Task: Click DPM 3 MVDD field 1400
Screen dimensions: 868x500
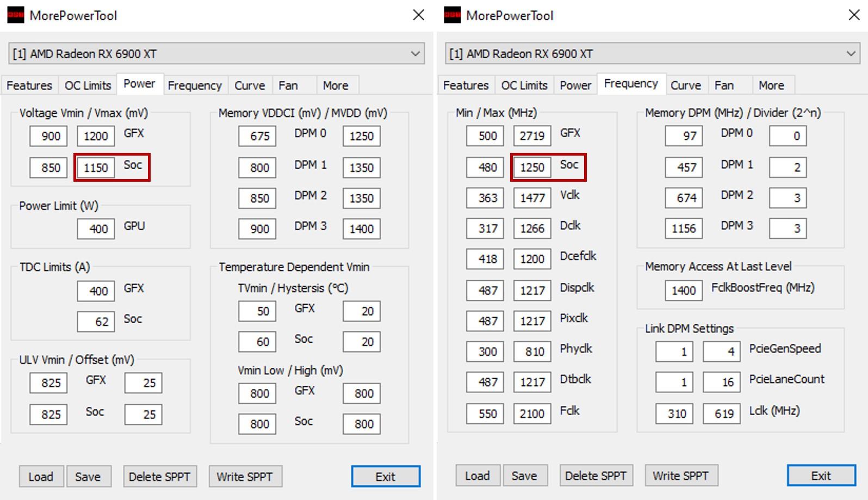Action: tap(362, 229)
